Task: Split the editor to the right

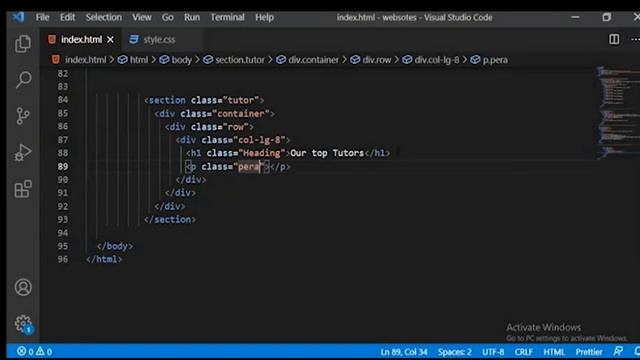Action: click(x=614, y=39)
